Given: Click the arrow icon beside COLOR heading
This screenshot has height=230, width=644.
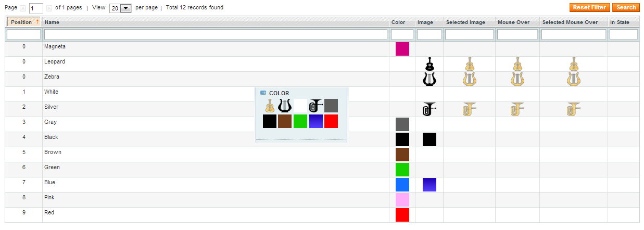Looking at the screenshot, I should click(x=263, y=93).
